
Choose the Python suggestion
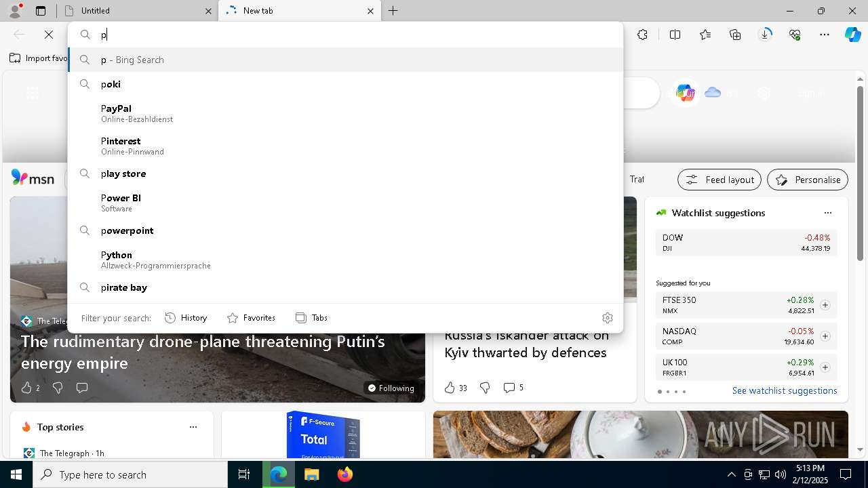[345, 260]
